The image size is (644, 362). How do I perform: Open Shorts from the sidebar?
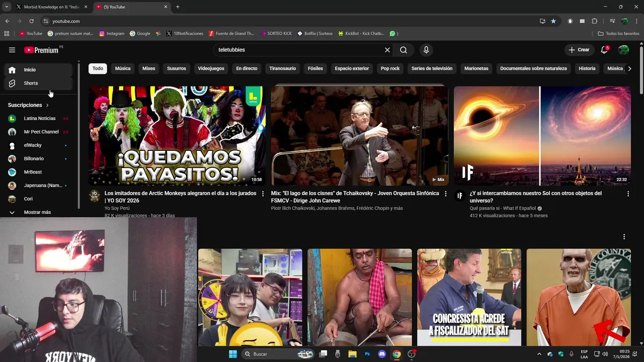pos(38,83)
